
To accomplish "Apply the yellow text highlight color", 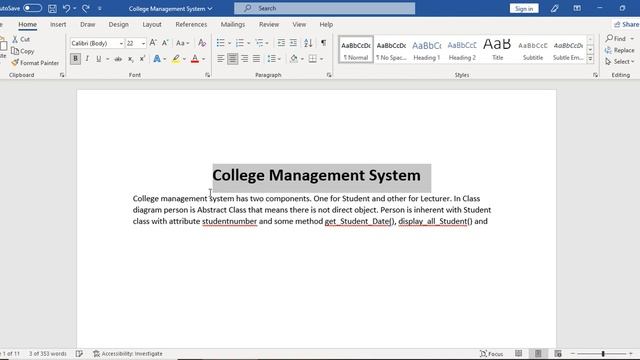I will [176, 59].
